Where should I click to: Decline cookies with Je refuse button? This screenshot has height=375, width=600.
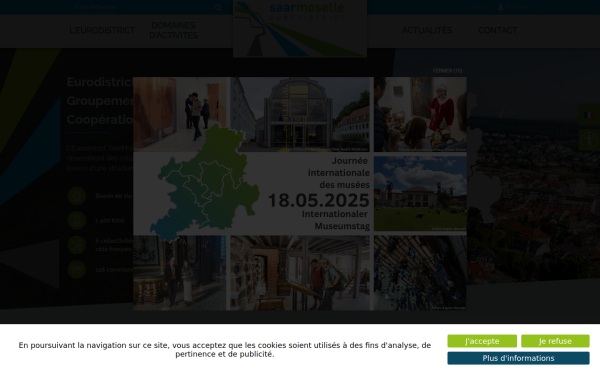555,341
